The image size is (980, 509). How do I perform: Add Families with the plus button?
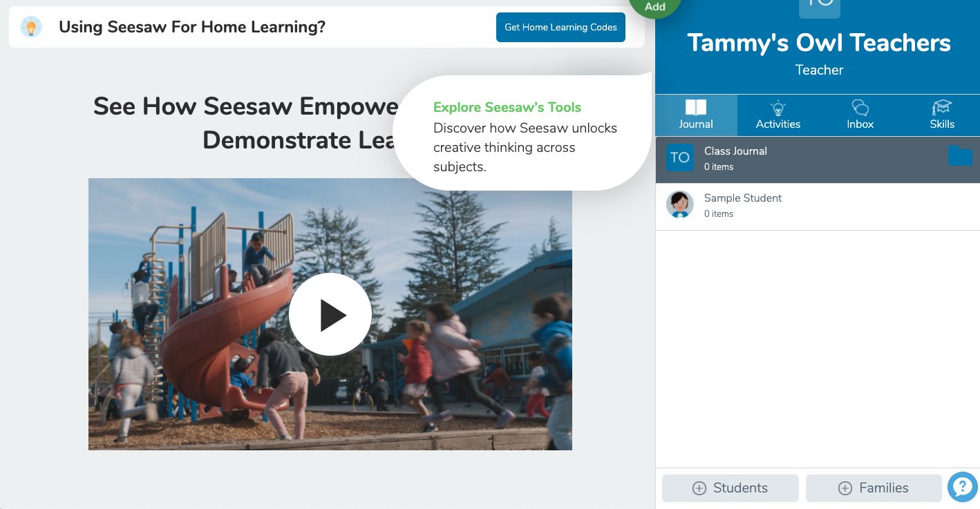coord(874,488)
